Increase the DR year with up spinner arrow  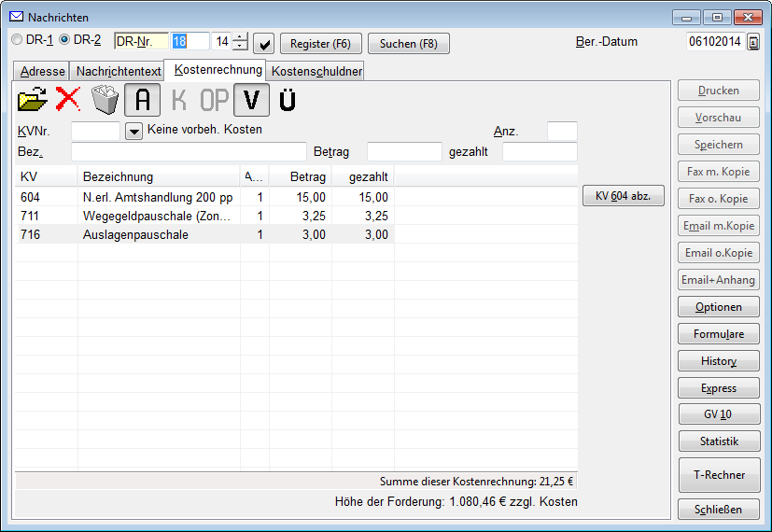click(241, 37)
